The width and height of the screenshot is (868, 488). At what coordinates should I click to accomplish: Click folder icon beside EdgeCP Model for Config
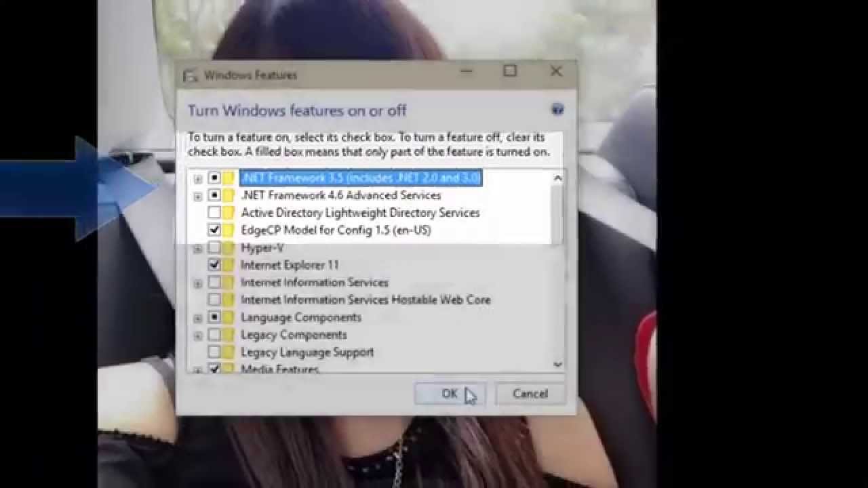[x=229, y=230]
